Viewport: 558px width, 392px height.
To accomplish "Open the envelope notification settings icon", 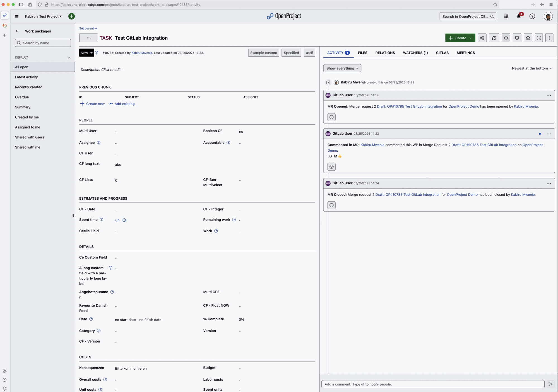I will point(528,38).
